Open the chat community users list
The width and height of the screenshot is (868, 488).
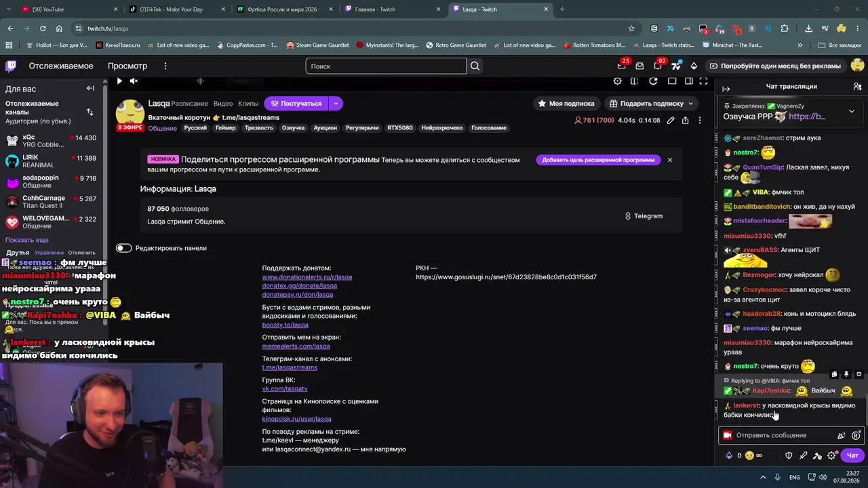pyautogui.click(x=858, y=87)
